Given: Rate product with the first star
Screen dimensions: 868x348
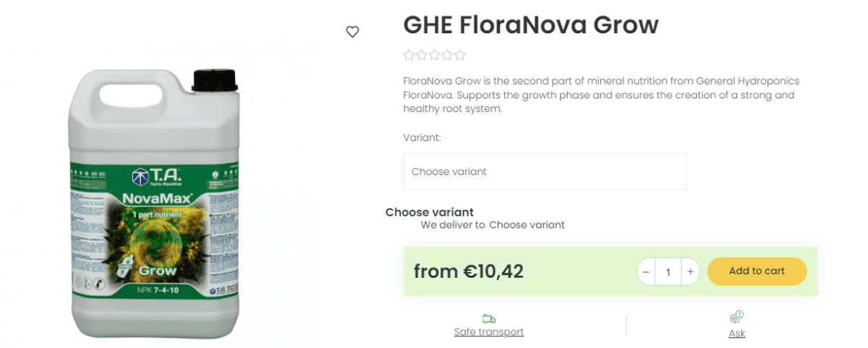Looking at the screenshot, I should (409, 55).
